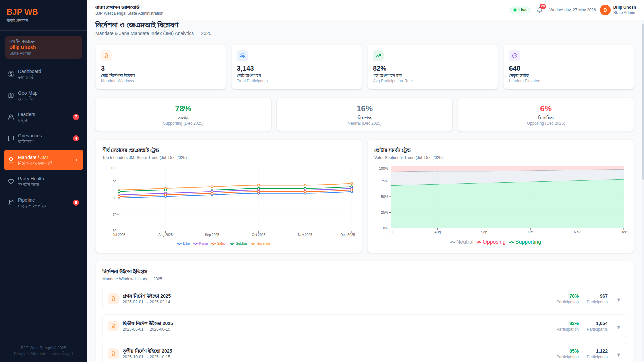Click the Pipeline branch icon
Viewport: 644px width, 362px height.
point(11,203)
